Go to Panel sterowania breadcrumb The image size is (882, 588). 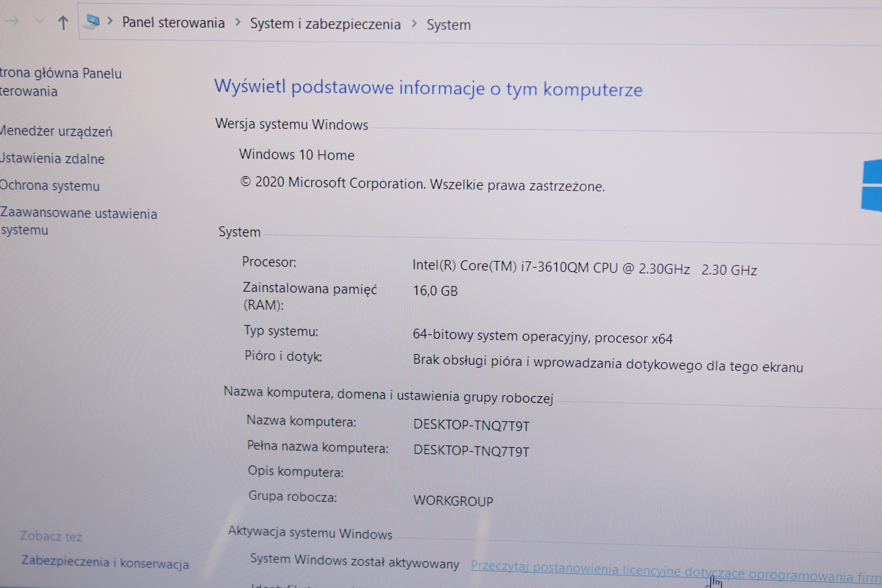[x=173, y=22]
